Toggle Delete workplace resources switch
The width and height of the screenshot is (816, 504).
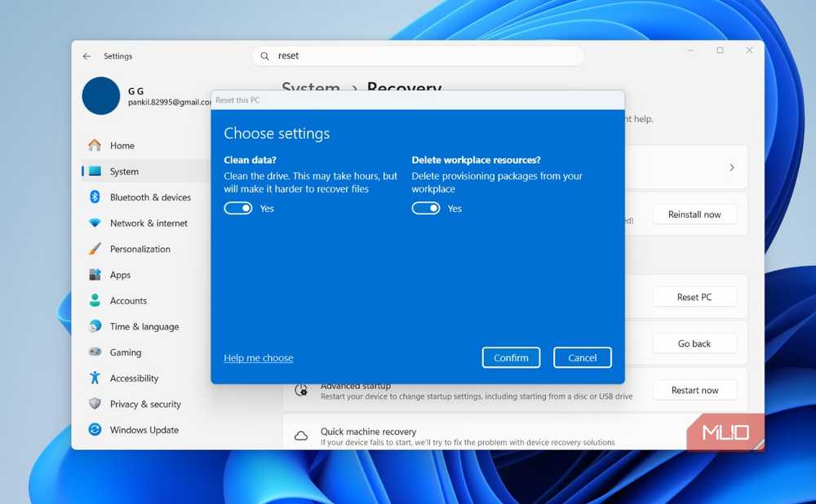pyautogui.click(x=426, y=208)
